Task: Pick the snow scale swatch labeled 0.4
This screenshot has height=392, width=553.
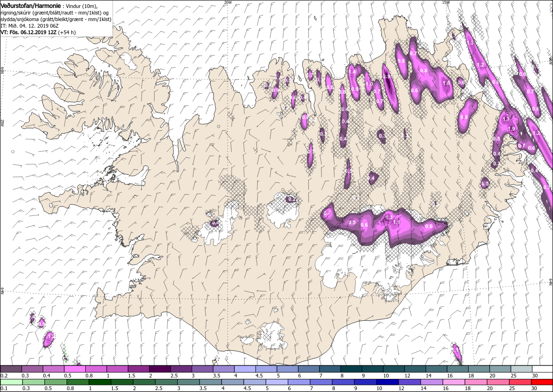Action: pos(53,369)
